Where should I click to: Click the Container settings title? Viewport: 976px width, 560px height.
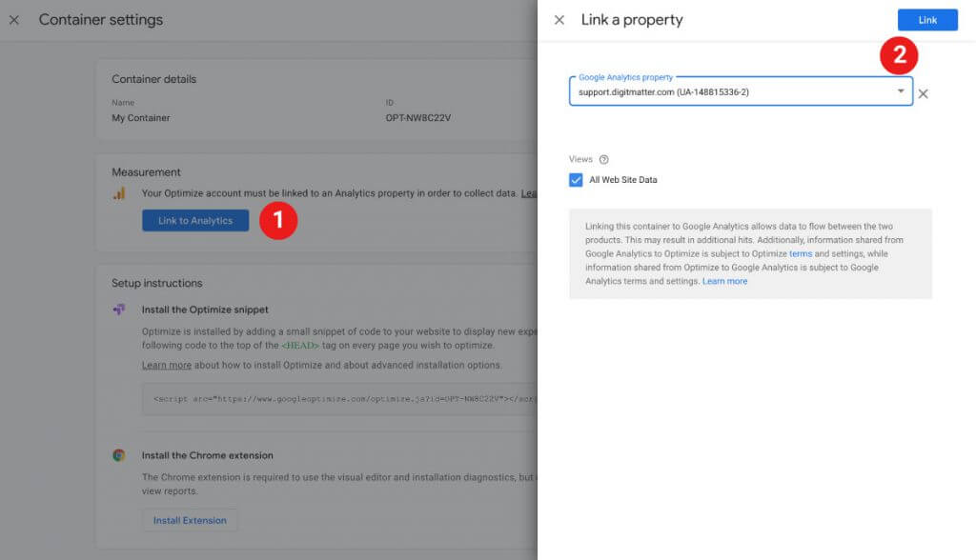[101, 20]
